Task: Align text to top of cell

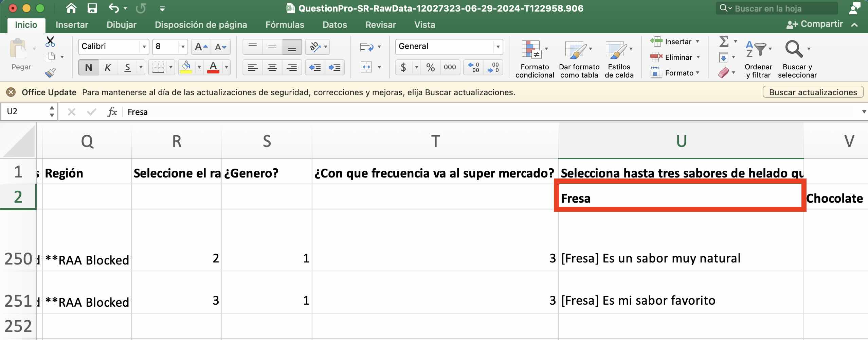Action: pos(252,47)
